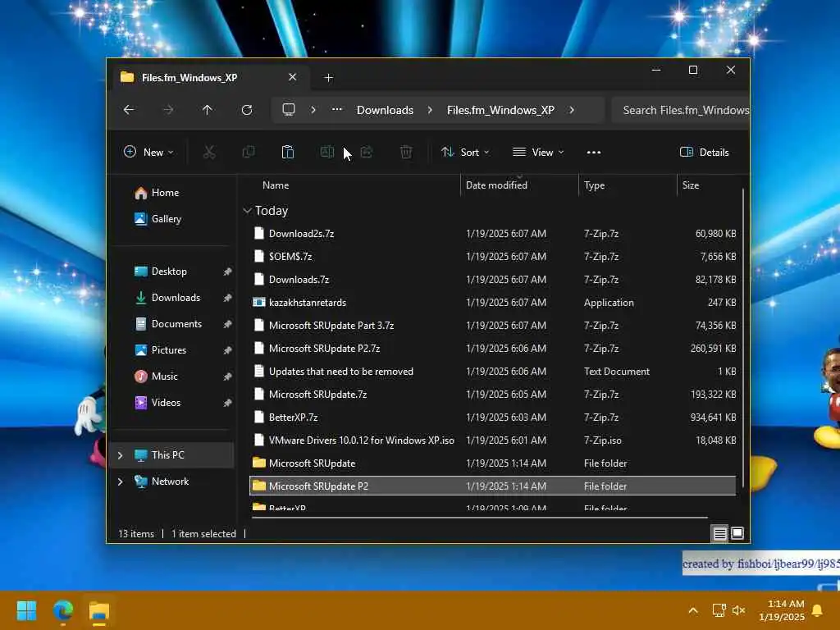This screenshot has height=630, width=840.
Task: Show hidden tray icons chevron
Action: point(692,610)
